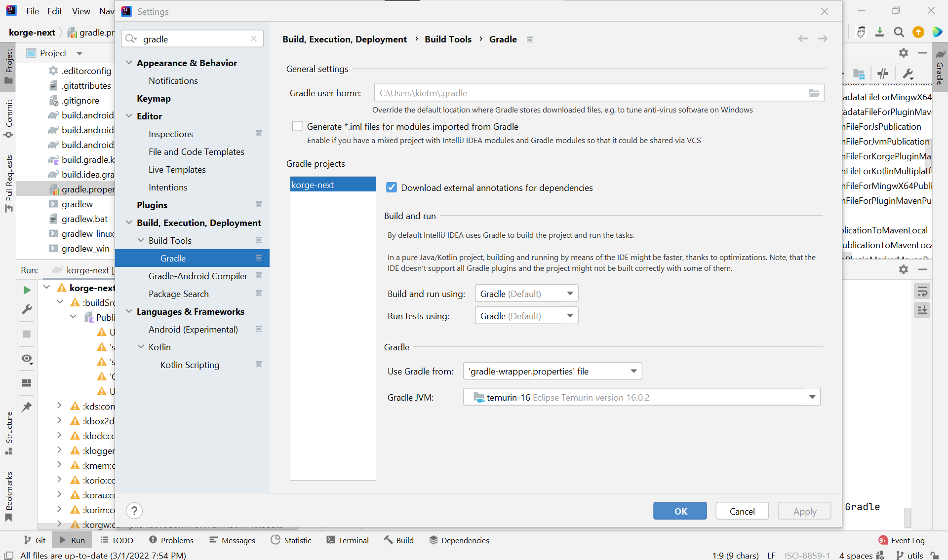Image resolution: width=948 pixels, height=560 pixels.
Task: Click the Cancel button
Action: click(742, 511)
